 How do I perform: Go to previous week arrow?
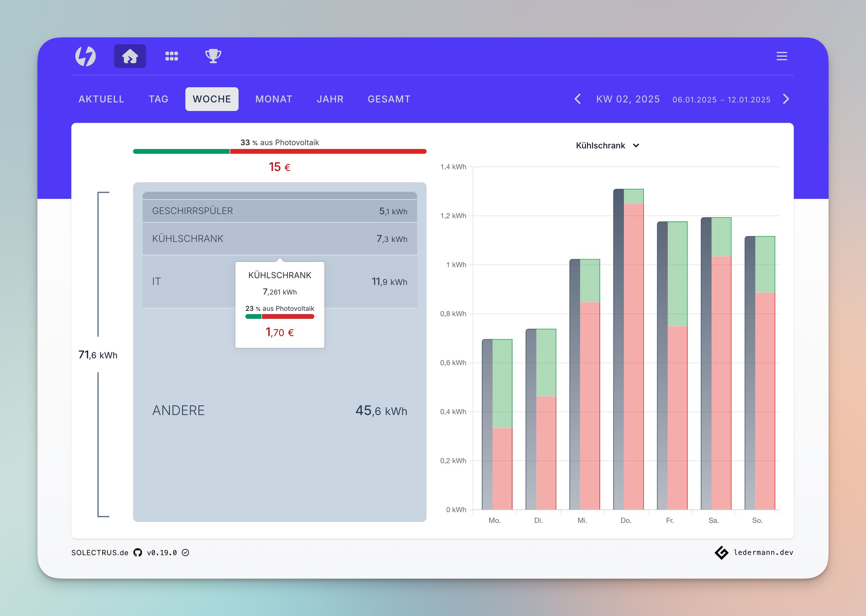(577, 99)
